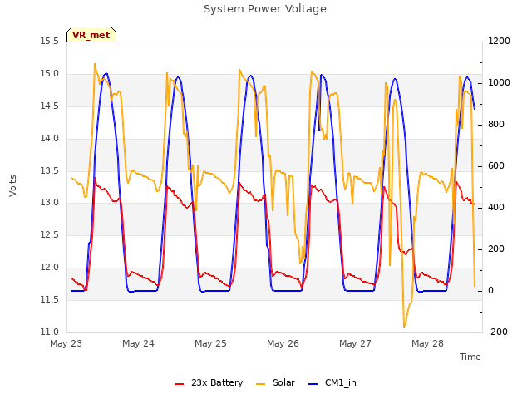Click the 600 right axis value
Image resolution: width=532 pixels, height=399 pixels.
pyautogui.click(x=496, y=166)
